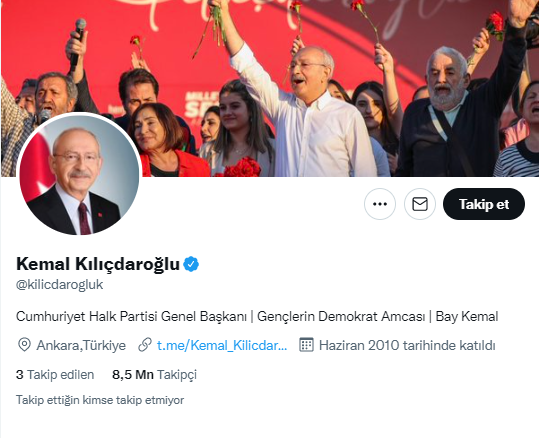This screenshot has height=438, width=539.
Task: Click Gençlerin Demokrat Amcası in bio
Action: coord(341,316)
